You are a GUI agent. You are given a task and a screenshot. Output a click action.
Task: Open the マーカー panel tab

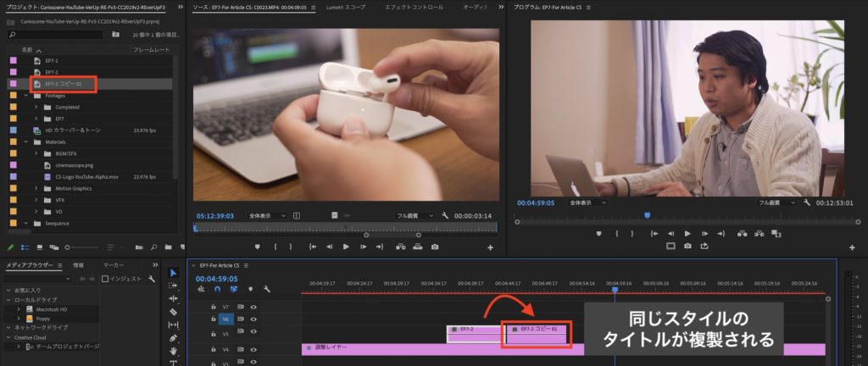[113, 265]
